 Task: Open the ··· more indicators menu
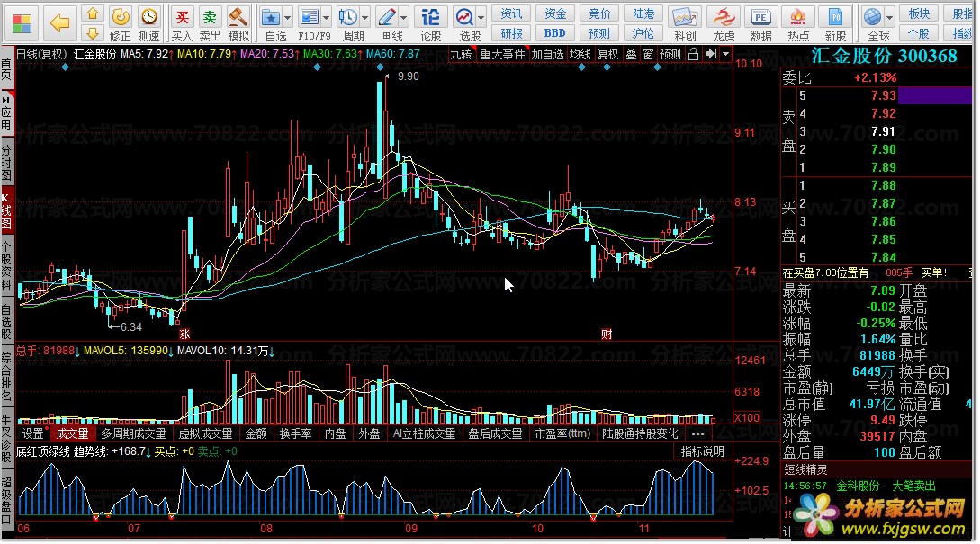tap(698, 433)
